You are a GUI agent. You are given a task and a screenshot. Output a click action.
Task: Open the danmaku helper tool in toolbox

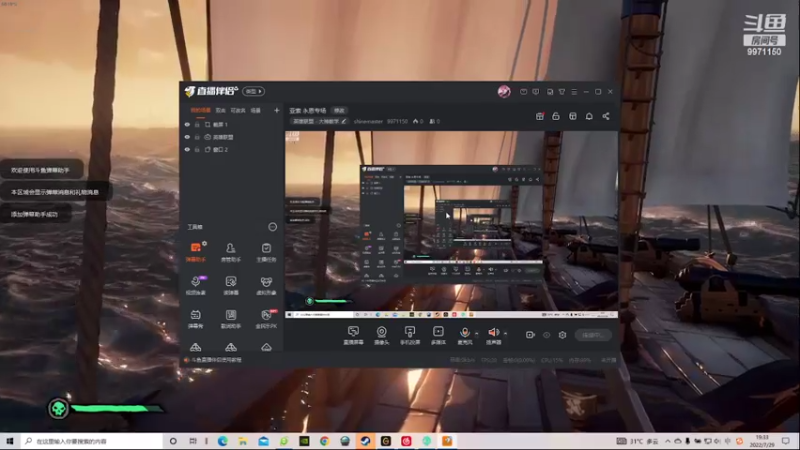point(195,252)
